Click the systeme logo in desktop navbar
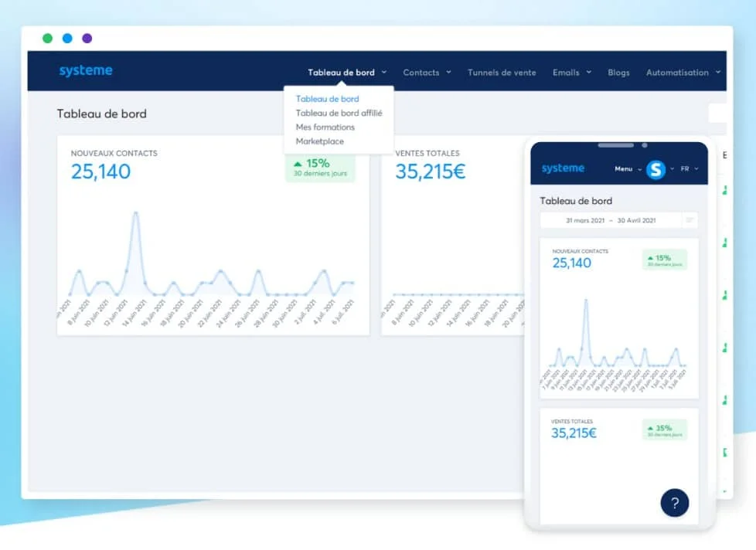 pos(86,71)
